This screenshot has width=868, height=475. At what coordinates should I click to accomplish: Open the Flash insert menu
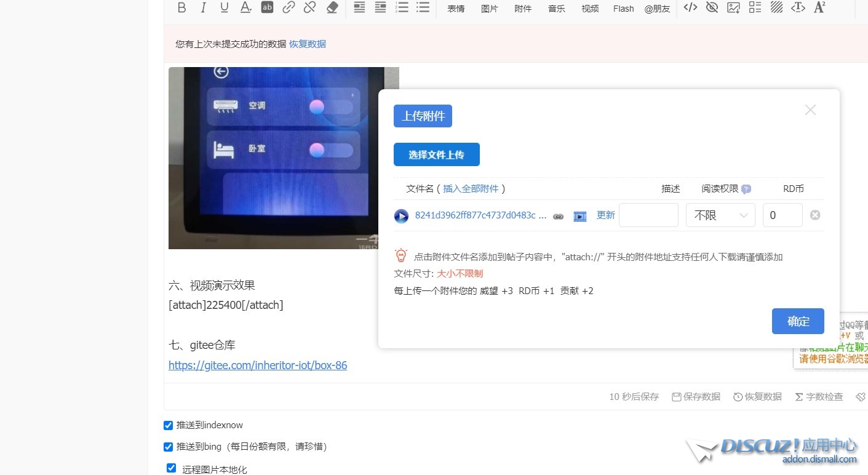pos(624,9)
